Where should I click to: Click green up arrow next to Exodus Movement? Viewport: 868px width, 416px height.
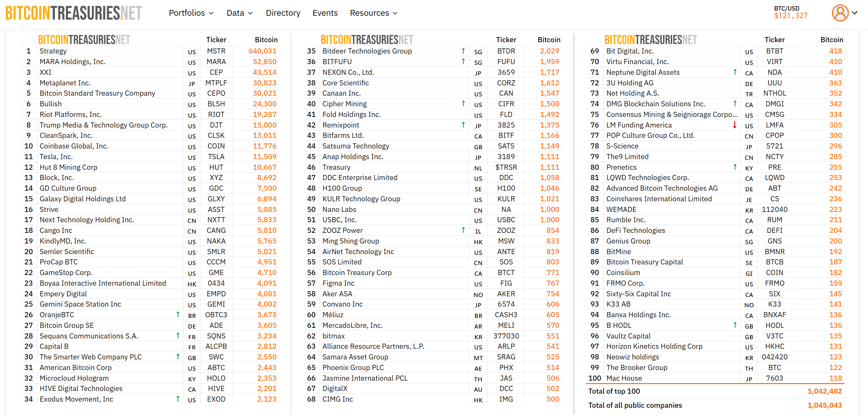[178, 399]
